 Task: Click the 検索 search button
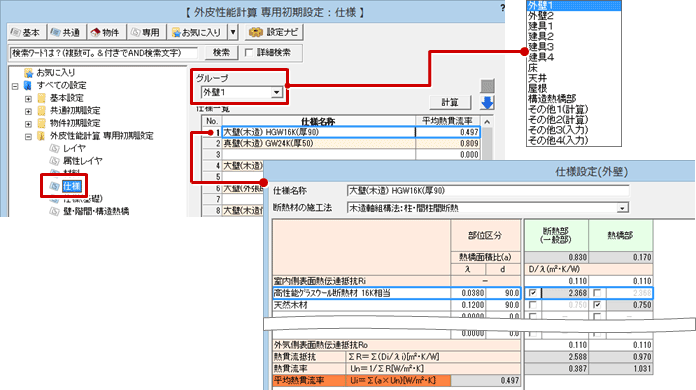(x=221, y=53)
